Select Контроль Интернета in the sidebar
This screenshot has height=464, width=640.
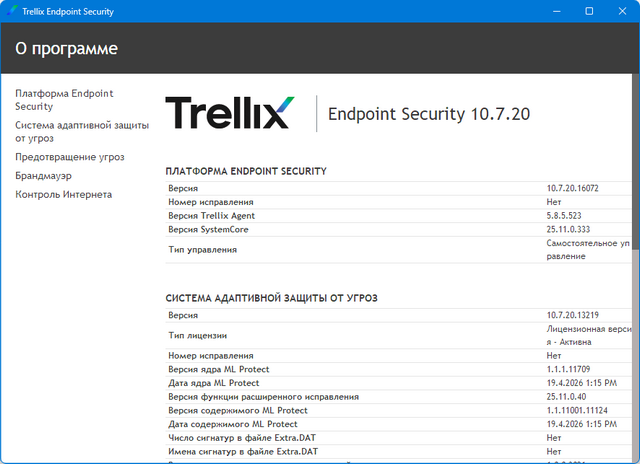coord(63,194)
